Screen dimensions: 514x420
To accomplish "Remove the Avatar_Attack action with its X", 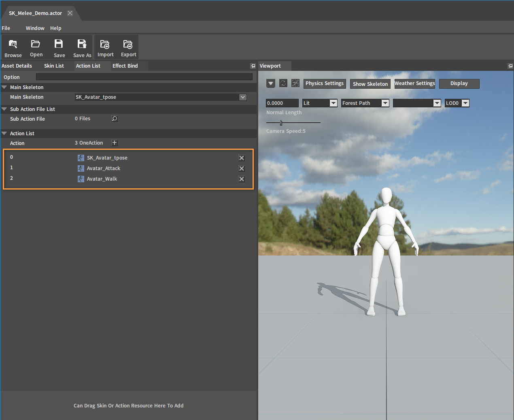I will [242, 168].
